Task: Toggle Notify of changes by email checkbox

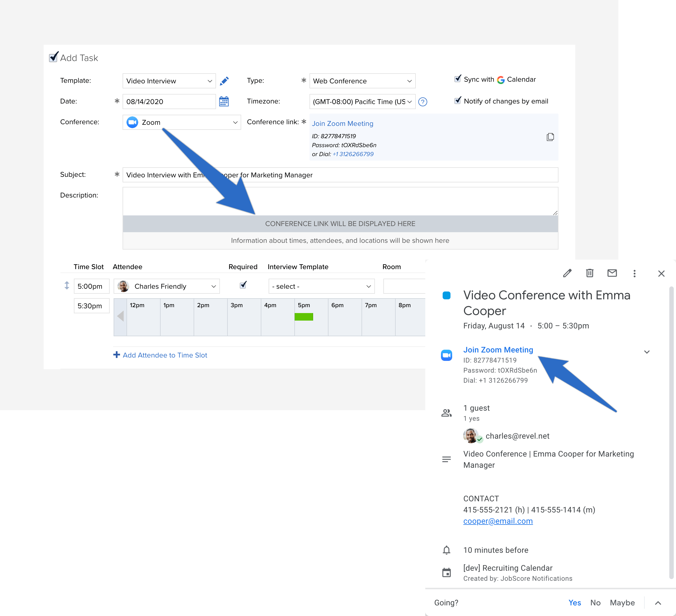Action: [457, 101]
